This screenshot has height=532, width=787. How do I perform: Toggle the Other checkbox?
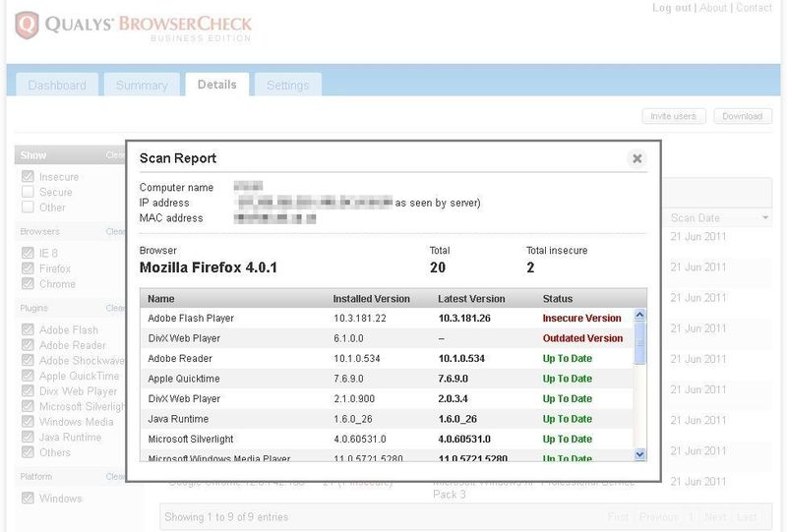click(29, 207)
